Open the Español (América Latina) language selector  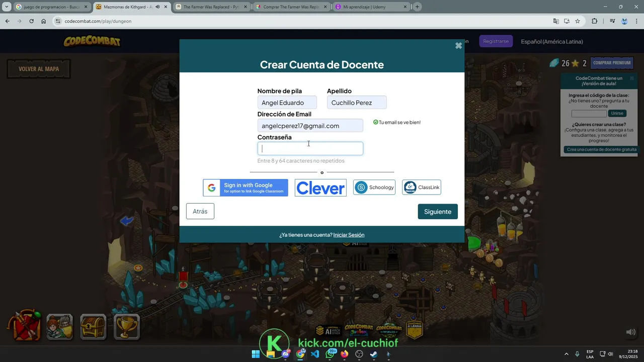552,42
